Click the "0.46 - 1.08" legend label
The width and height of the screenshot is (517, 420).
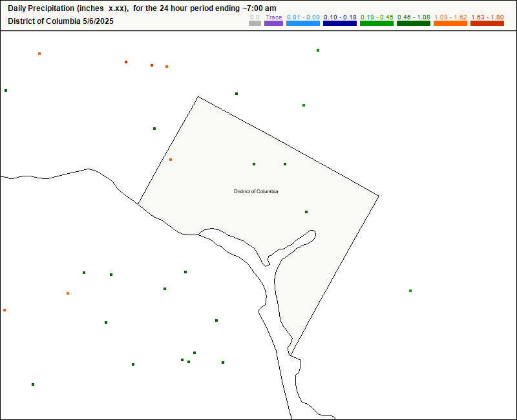[x=414, y=17]
